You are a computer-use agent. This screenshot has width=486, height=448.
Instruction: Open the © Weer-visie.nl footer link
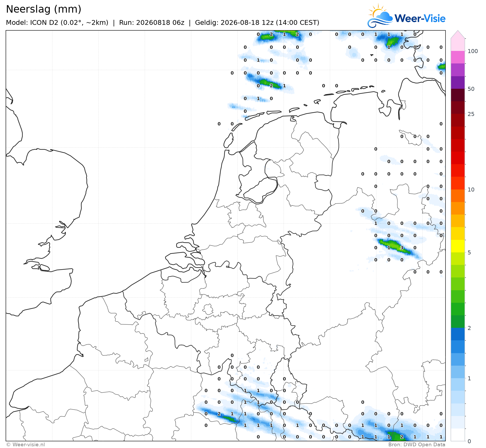click(x=25, y=445)
